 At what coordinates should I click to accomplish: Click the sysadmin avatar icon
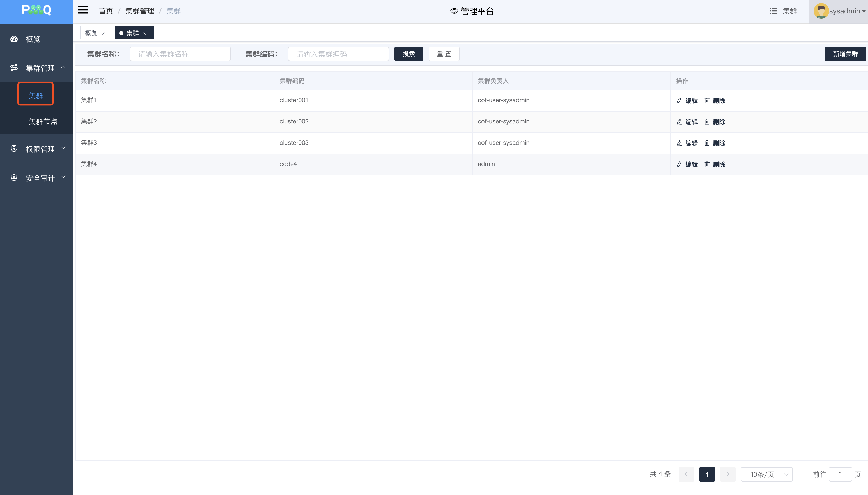(821, 11)
